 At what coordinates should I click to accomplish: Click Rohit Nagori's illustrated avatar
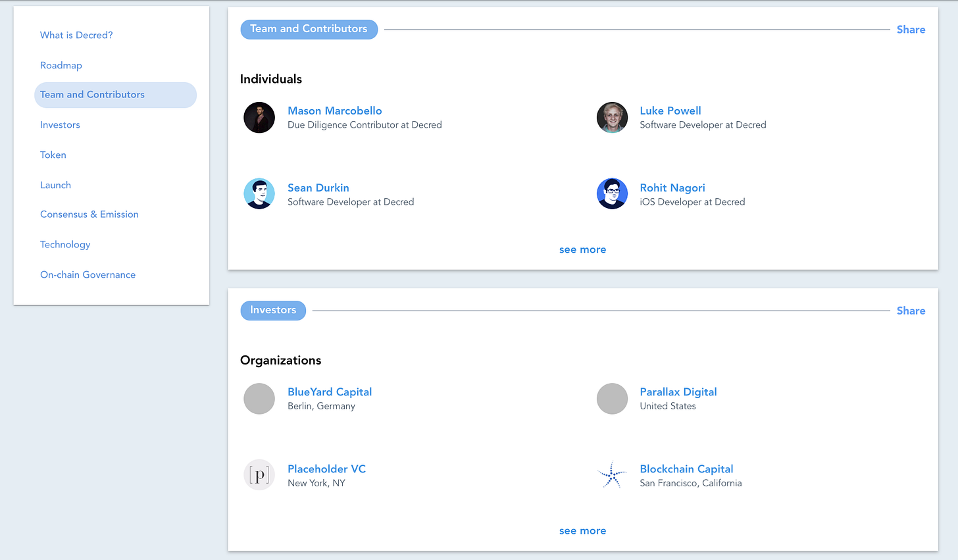tap(612, 194)
